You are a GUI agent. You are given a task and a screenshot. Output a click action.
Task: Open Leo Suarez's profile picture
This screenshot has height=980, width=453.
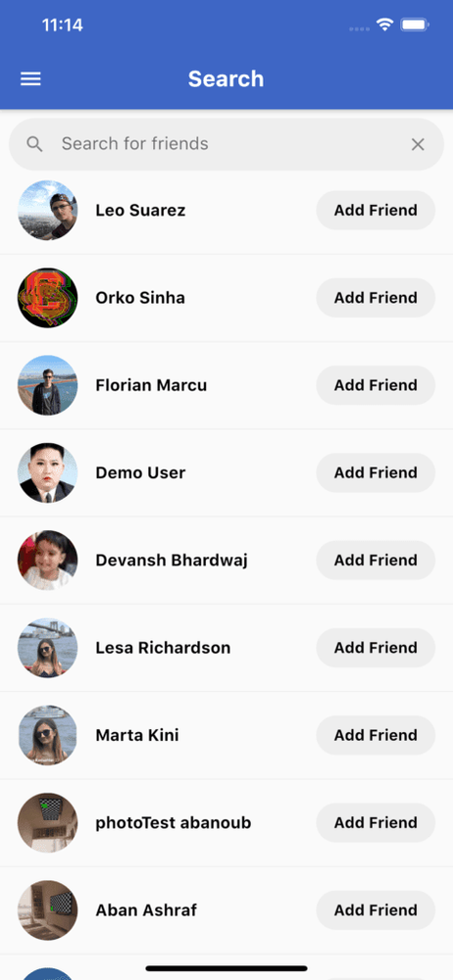(47, 210)
